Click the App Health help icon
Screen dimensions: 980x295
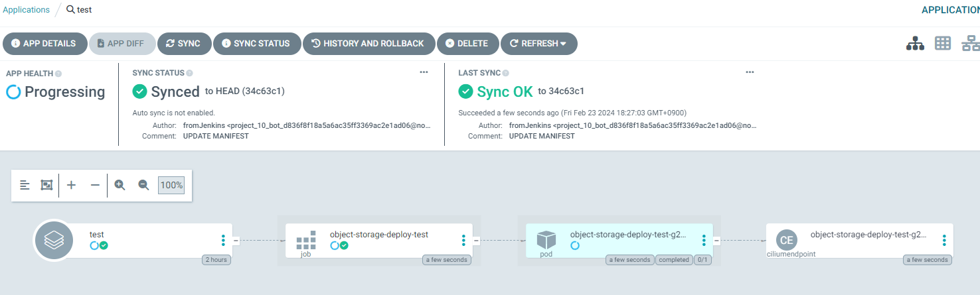[x=58, y=74]
